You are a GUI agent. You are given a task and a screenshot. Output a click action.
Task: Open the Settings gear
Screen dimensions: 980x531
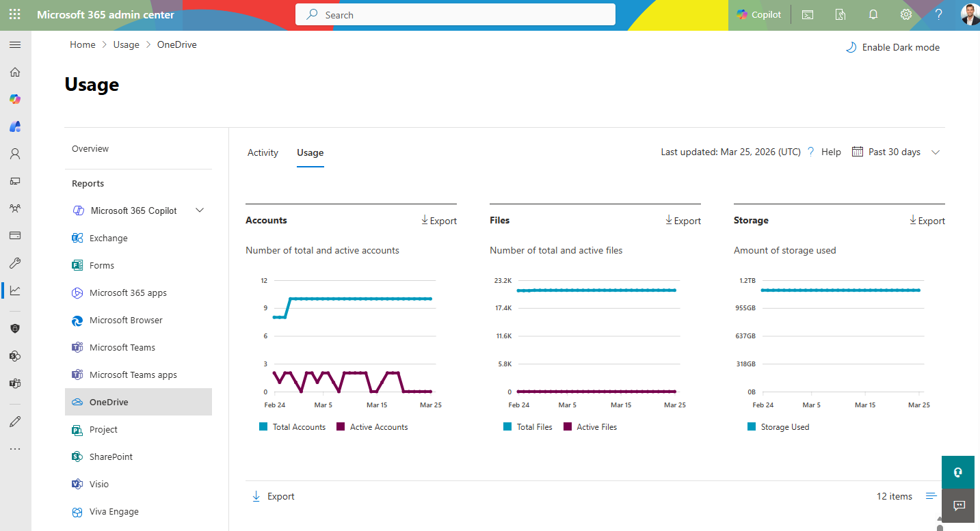click(906, 14)
